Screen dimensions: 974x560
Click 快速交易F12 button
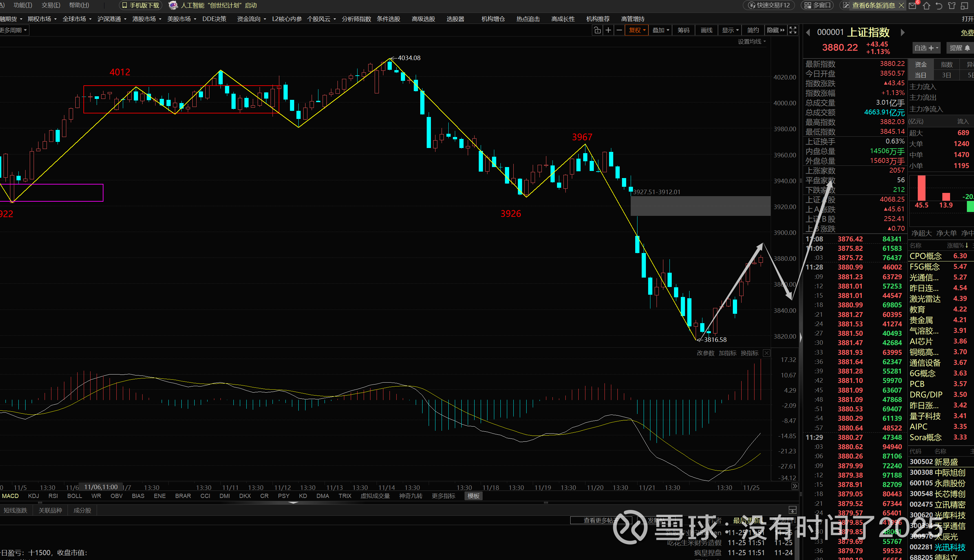769,5
